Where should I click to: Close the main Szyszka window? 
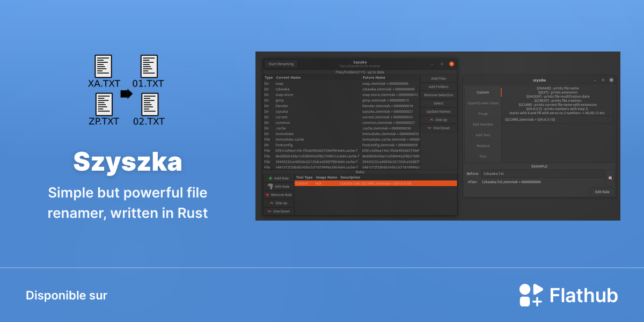pyautogui.click(x=451, y=64)
